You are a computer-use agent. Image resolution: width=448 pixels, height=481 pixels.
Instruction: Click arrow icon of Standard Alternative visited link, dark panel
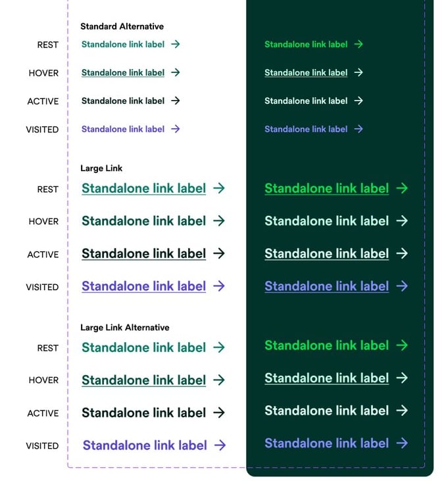(359, 129)
